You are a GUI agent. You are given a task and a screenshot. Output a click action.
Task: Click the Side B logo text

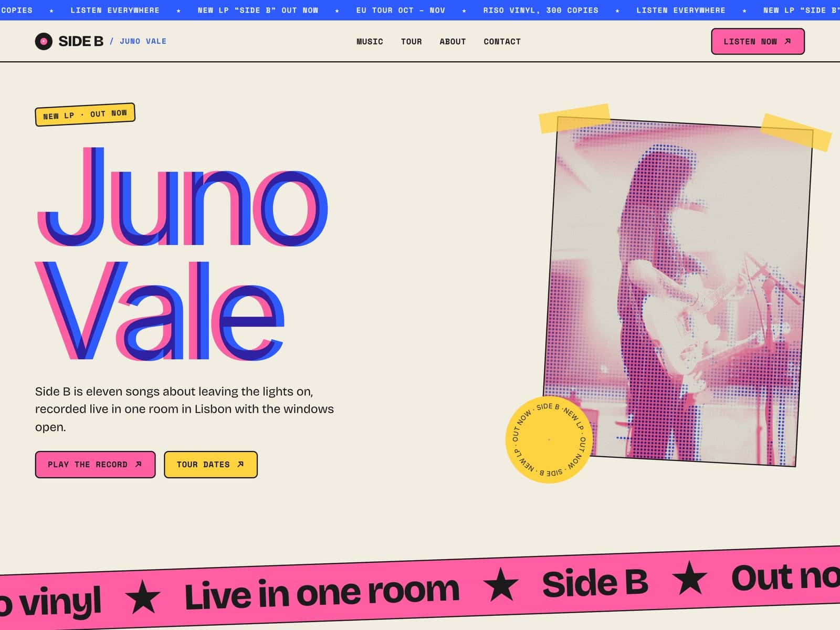tap(81, 41)
